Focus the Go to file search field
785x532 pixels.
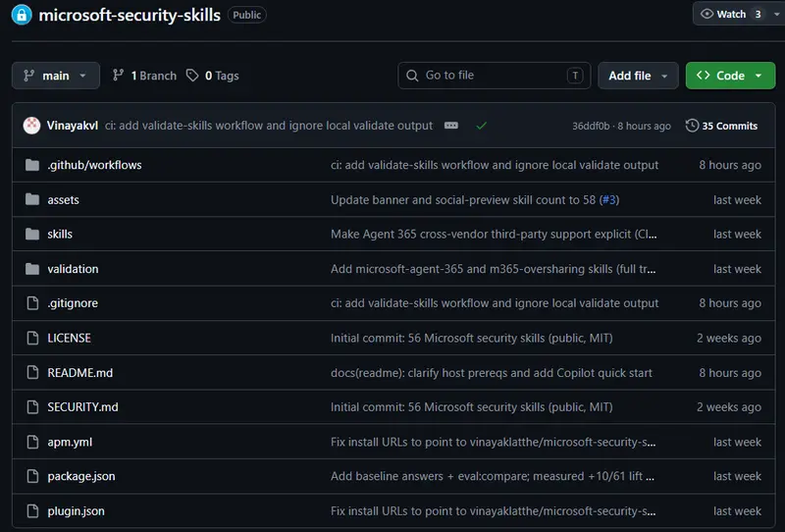[x=495, y=76]
